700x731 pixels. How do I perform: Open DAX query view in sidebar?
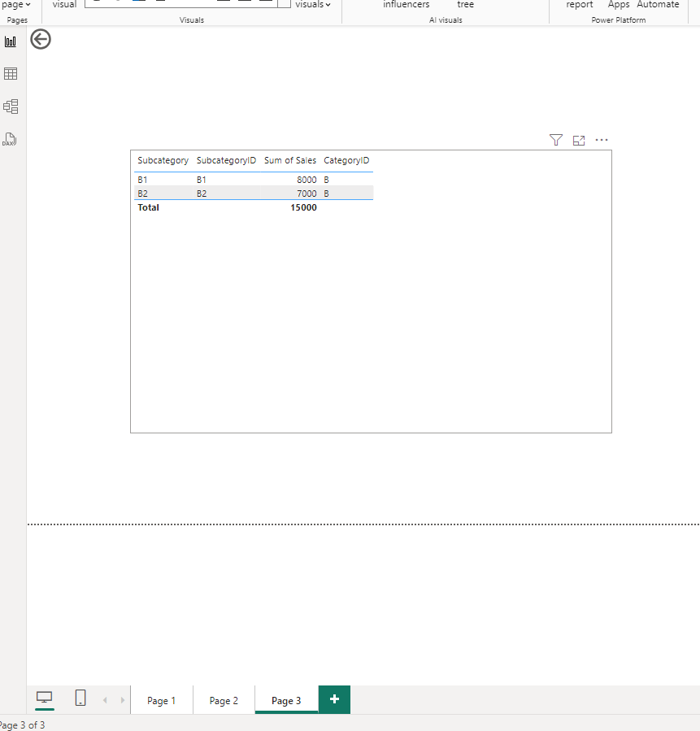[x=10, y=139]
